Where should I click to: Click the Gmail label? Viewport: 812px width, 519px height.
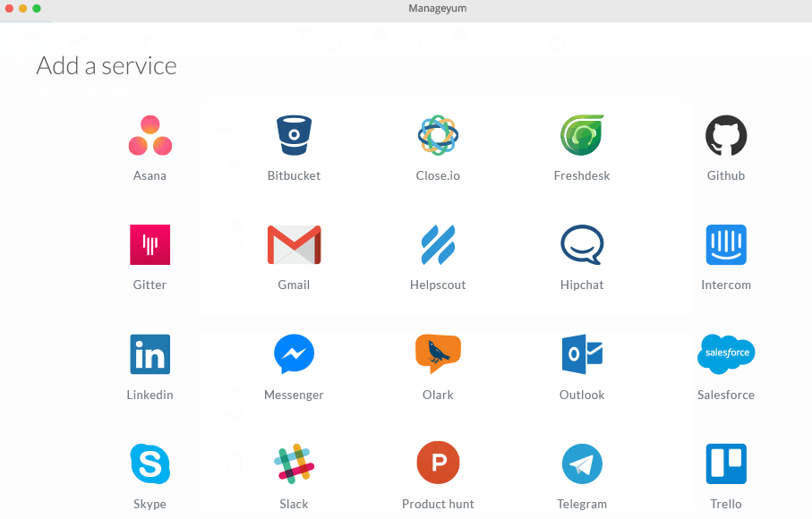coord(294,285)
